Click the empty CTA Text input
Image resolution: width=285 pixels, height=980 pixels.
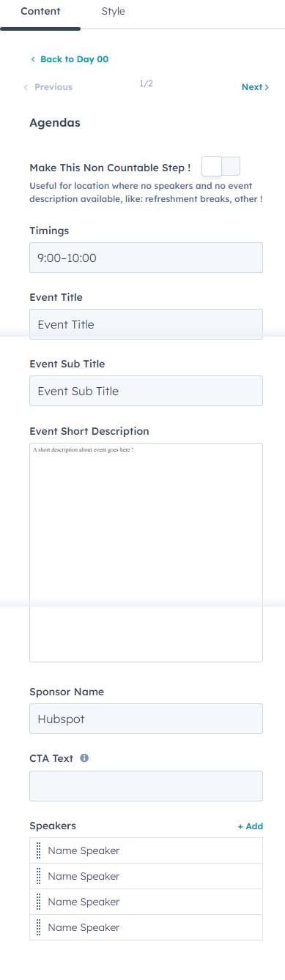click(146, 785)
